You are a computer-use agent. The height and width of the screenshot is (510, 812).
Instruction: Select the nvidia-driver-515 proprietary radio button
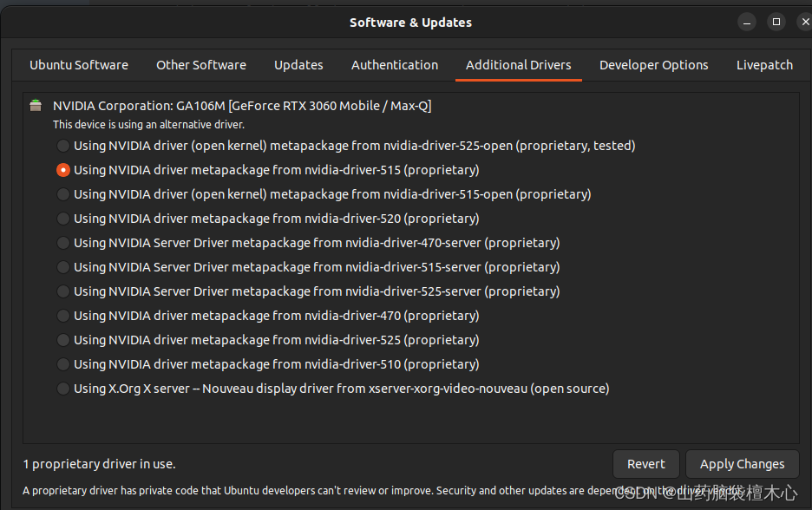pyautogui.click(x=63, y=170)
